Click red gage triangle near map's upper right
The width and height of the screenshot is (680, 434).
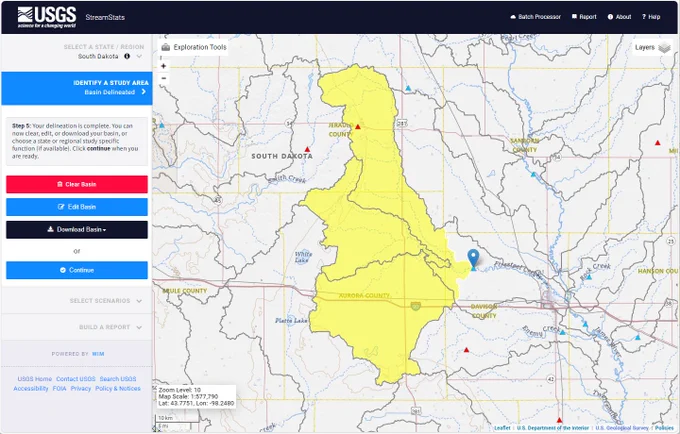[657, 143]
